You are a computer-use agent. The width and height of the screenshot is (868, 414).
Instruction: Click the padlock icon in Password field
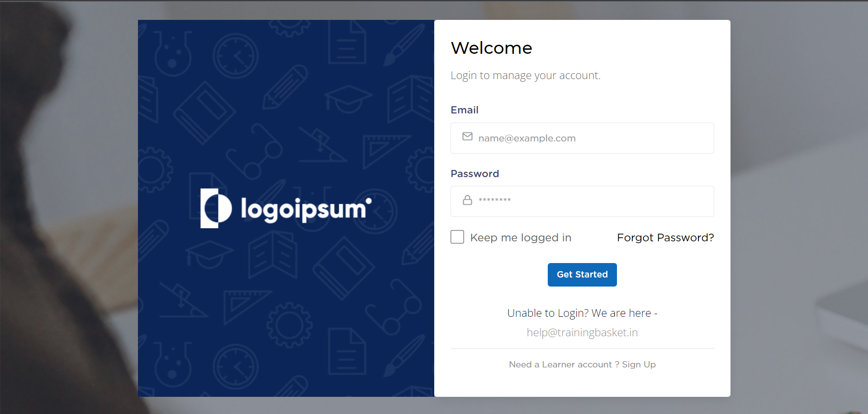coord(467,200)
